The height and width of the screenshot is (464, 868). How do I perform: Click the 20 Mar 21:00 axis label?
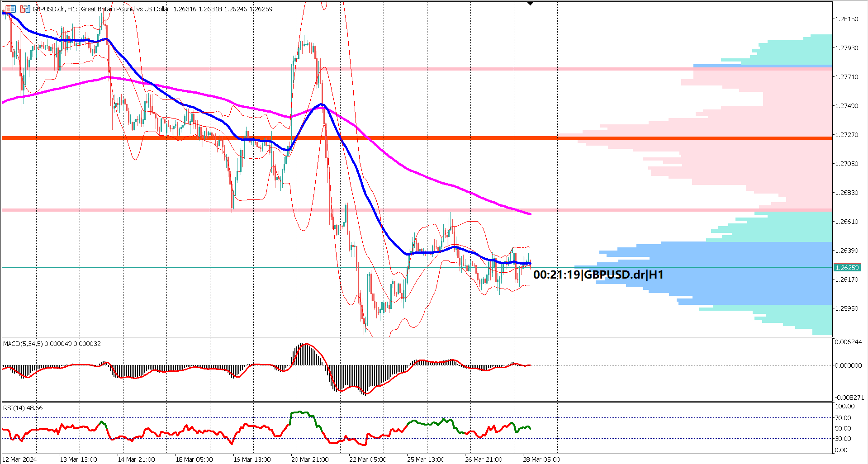pos(310,459)
